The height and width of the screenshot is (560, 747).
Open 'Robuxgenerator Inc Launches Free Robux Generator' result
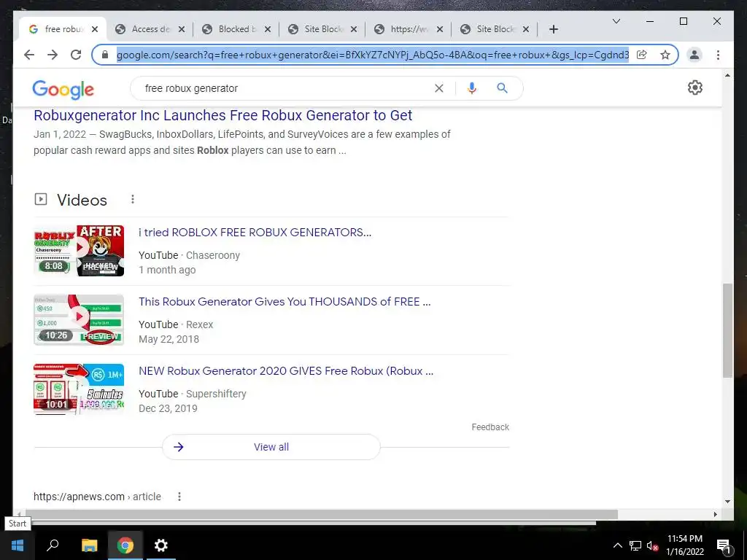(x=222, y=115)
